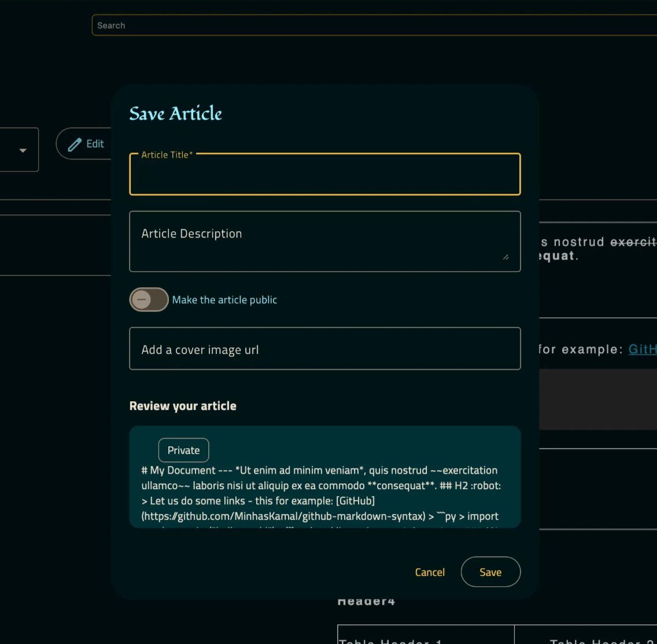Click the "Review your article" heading
This screenshot has height=644, width=657.
[183, 405]
